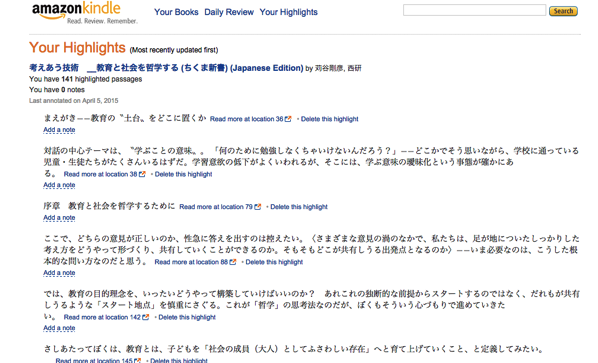The height and width of the screenshot is (363, 598).
Task: Open the Japanese Edition book title link
Action: (x=166, y=68)
